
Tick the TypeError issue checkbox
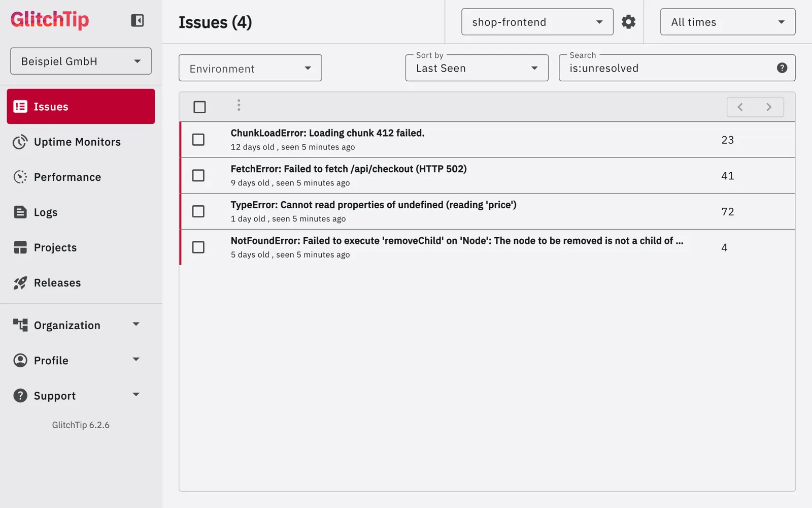[198, 211]
